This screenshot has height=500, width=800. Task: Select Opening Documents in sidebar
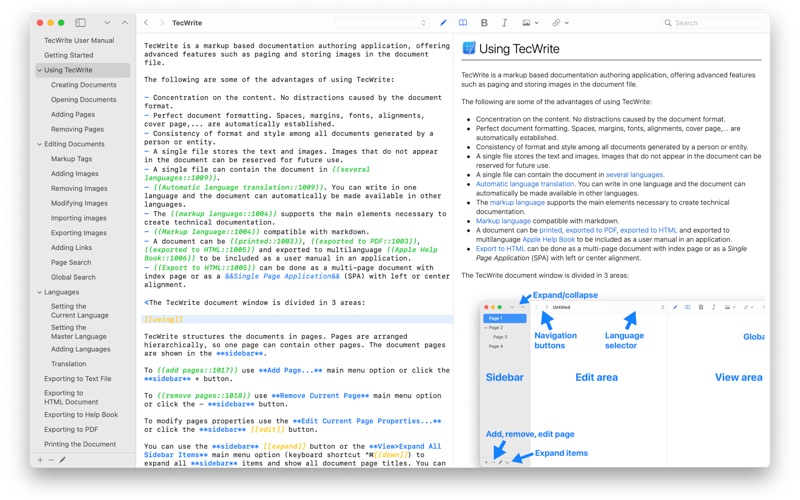click(84, 99)
